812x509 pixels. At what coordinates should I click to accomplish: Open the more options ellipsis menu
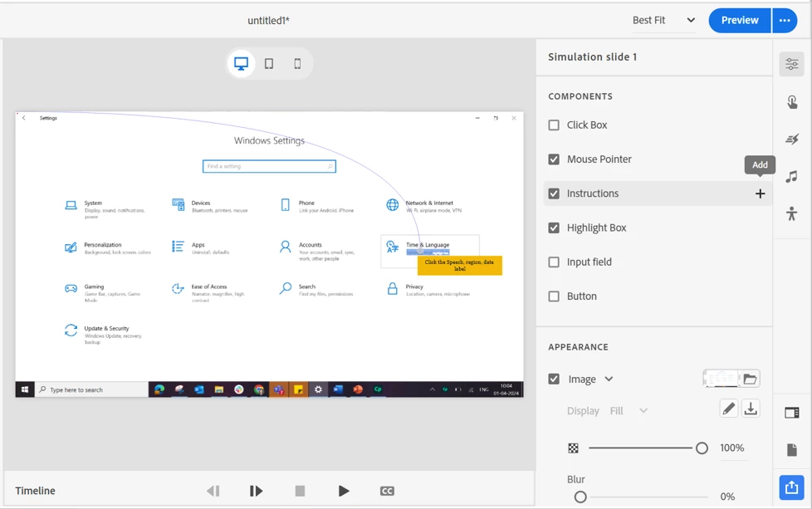(x=785, y=20)
